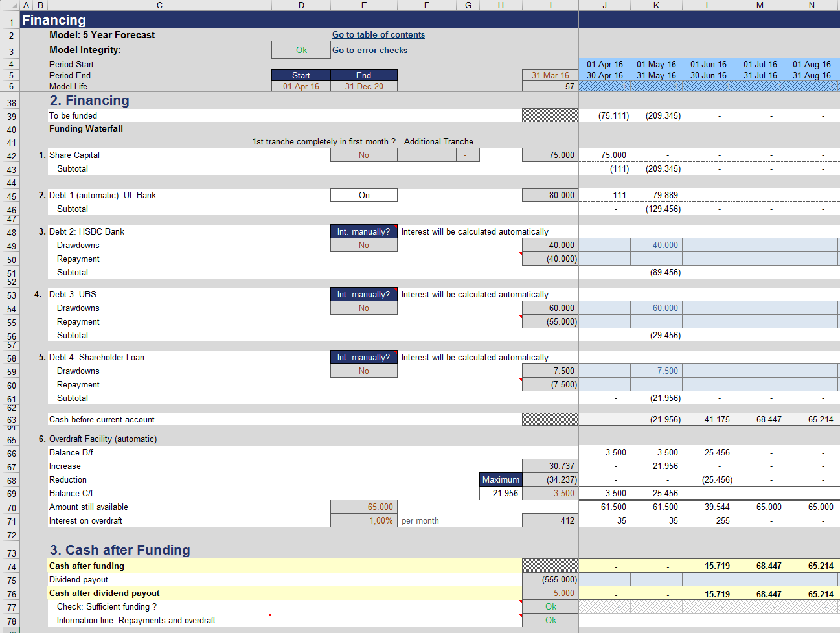Select the yellow 'Cash after funding' label
840x633 pixels.
[x=87, y=566]
